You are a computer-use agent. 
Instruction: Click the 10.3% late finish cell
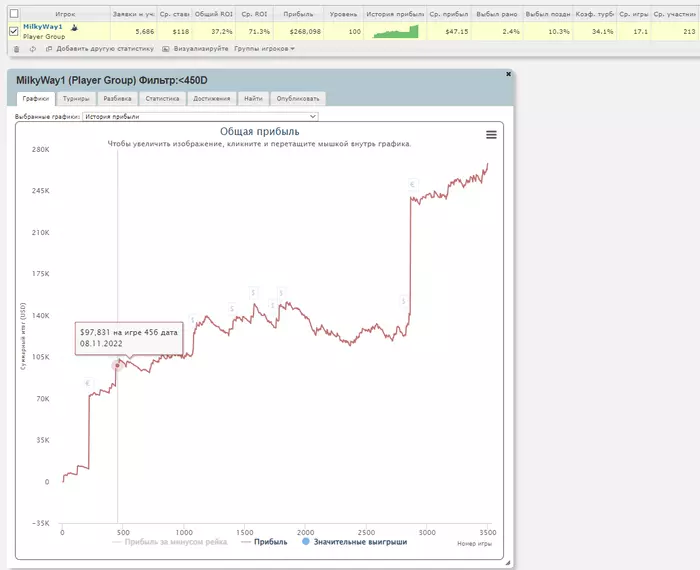point(548,32)
